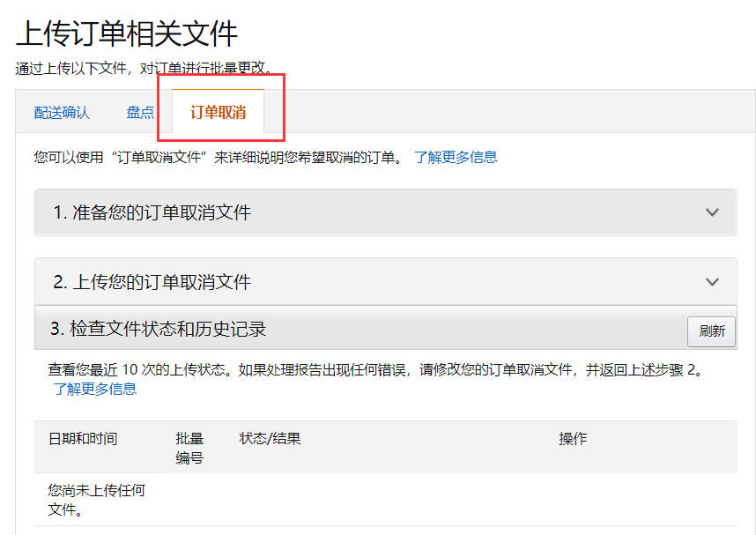Image resolution: width=756 pixels, height=535 pixels.
Task: Click the 状态/结果 column header
Action: (x=270, y=439)
